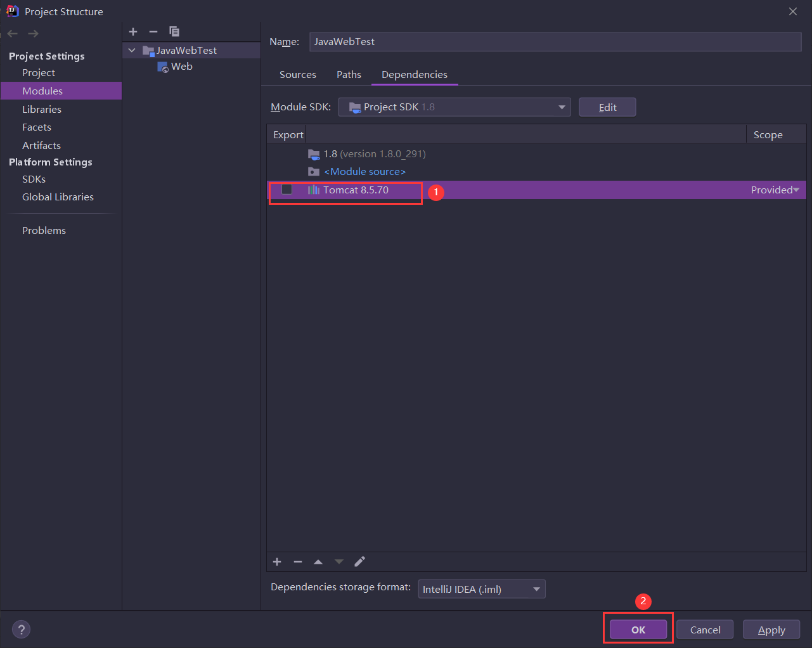Click the JDK 1.8 folder icon
The image size is (812, 648).
click(x=314, y=153)
